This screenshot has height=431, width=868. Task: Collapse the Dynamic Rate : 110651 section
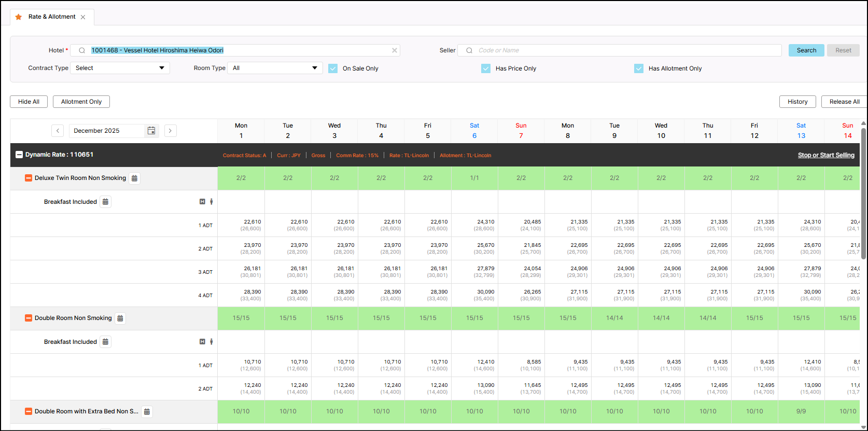point(19,155)
